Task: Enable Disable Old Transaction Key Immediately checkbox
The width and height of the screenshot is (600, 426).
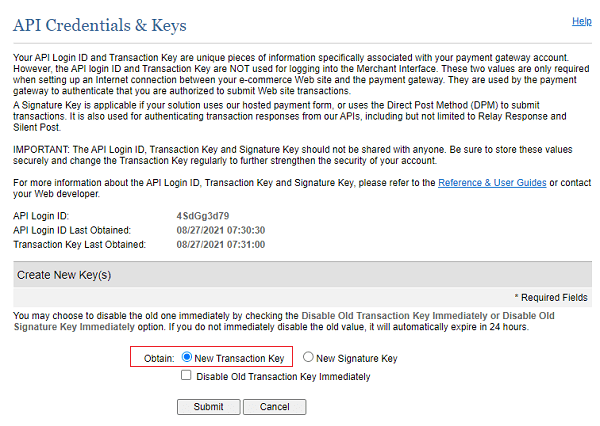Action: [187, 376]
